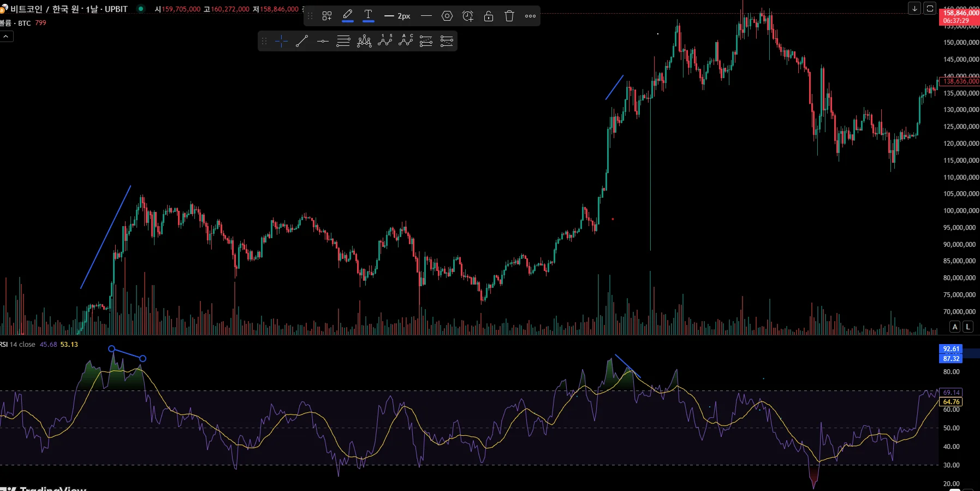Grab the drawing properties toolbar handle
The image size is (980, 491).
pyautogui.click(x=310, y=16)
